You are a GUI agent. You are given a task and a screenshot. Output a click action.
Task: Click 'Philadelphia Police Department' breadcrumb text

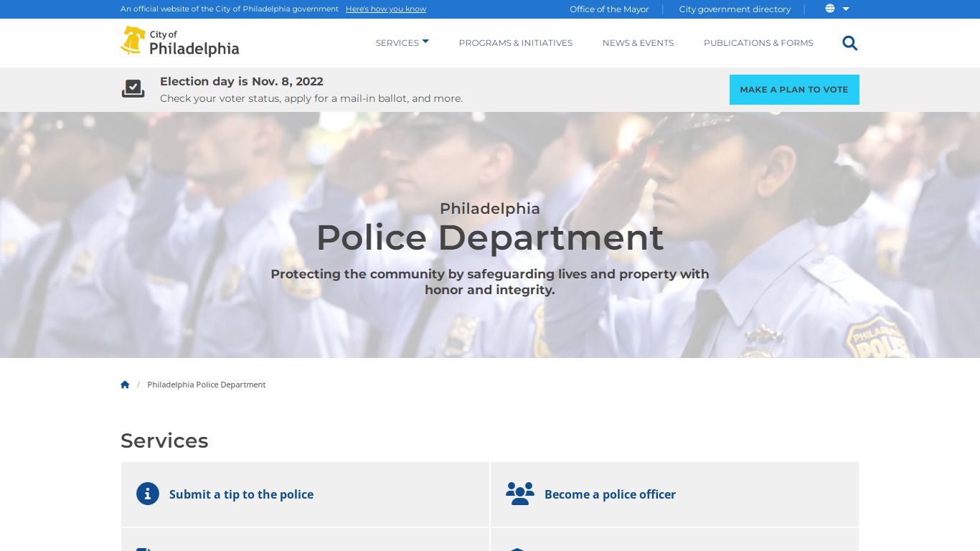(207, 385)
